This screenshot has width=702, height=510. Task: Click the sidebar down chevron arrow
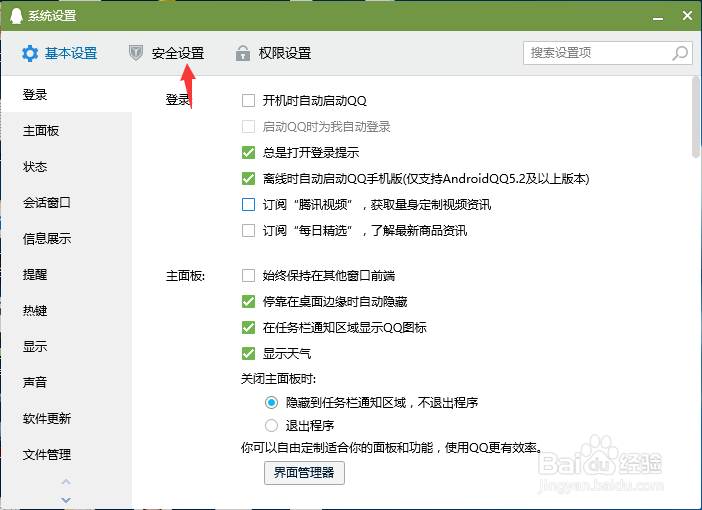66,500
